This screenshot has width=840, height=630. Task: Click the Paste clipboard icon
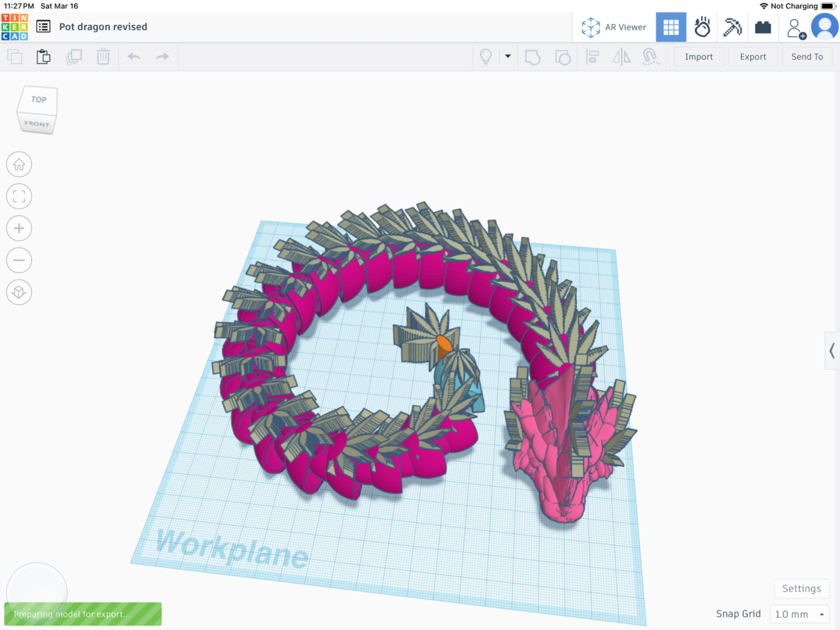point(43,56)
